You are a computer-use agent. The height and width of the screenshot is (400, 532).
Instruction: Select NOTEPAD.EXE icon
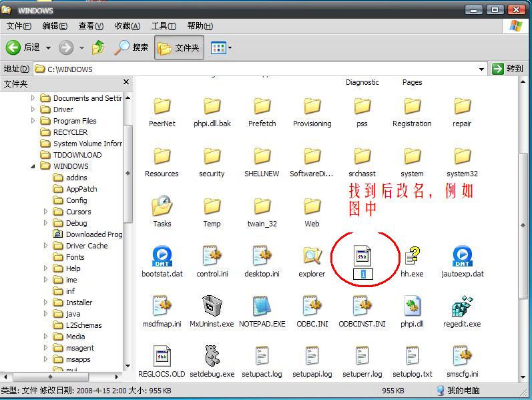click(x=262, y=306)
